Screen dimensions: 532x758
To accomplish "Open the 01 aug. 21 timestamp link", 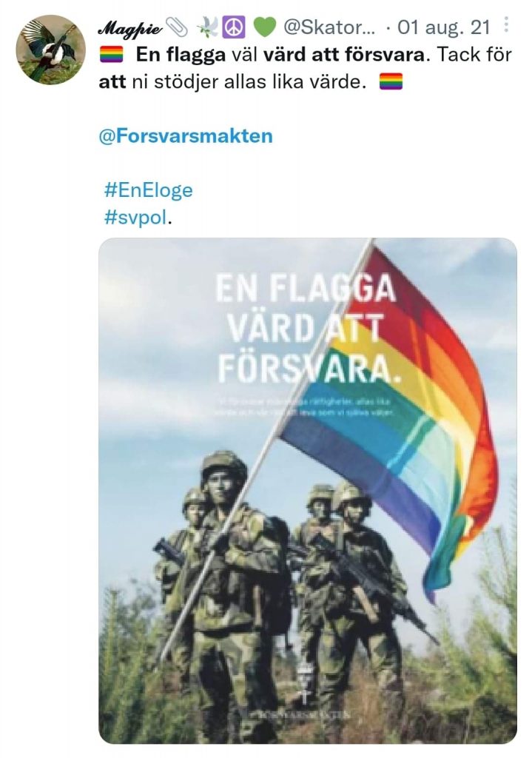I will [443, 27].
